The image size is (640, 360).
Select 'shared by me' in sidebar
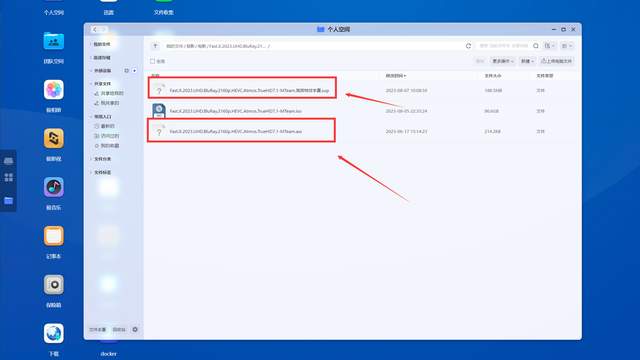(107, 103)
